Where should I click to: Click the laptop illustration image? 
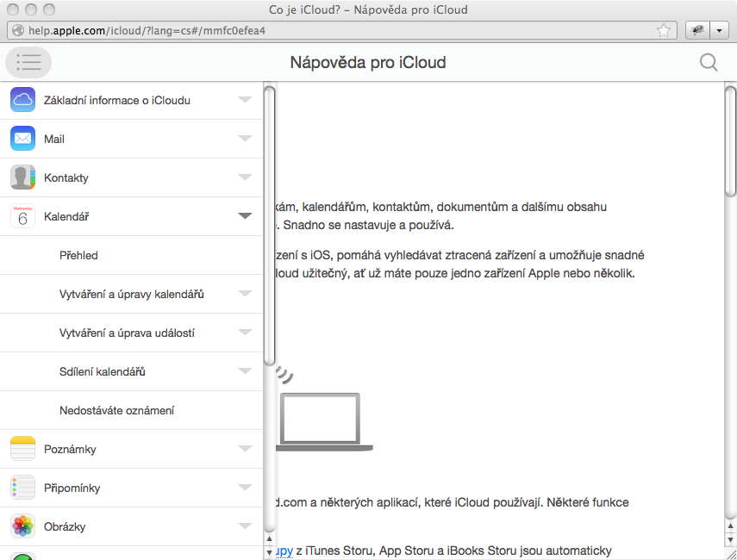click(x=324, y=422)
